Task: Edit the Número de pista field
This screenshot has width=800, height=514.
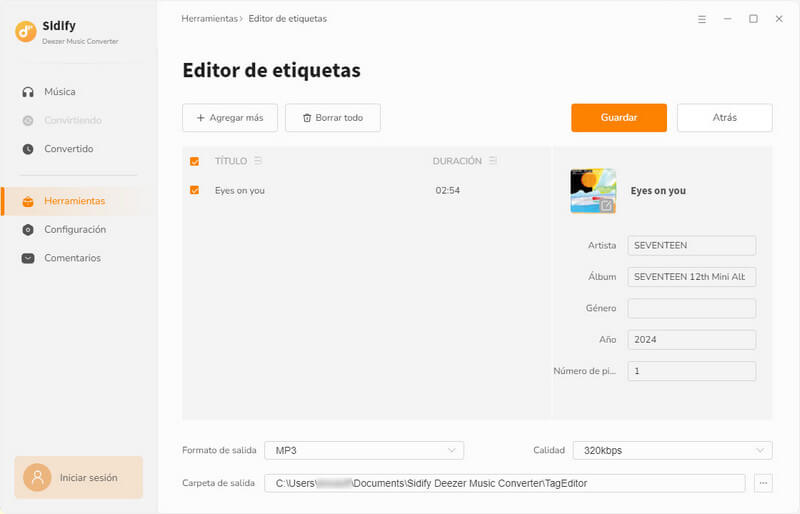Action: pos(691,371)
